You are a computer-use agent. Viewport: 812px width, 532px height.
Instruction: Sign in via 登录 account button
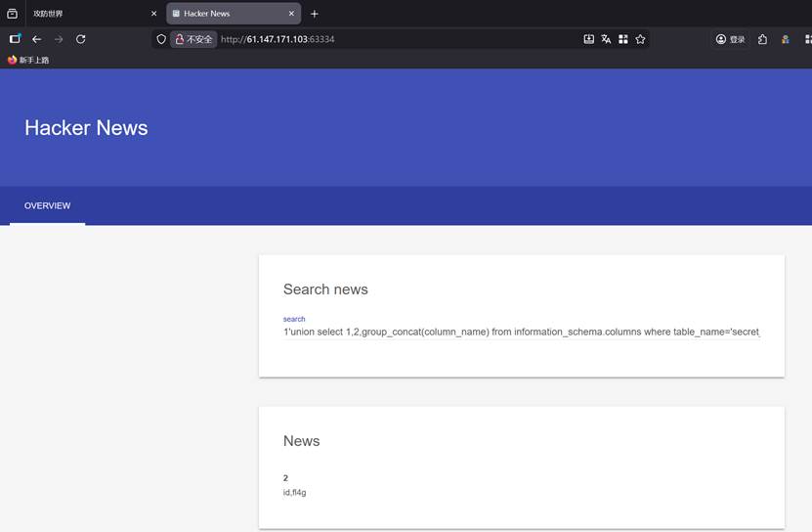730,39
